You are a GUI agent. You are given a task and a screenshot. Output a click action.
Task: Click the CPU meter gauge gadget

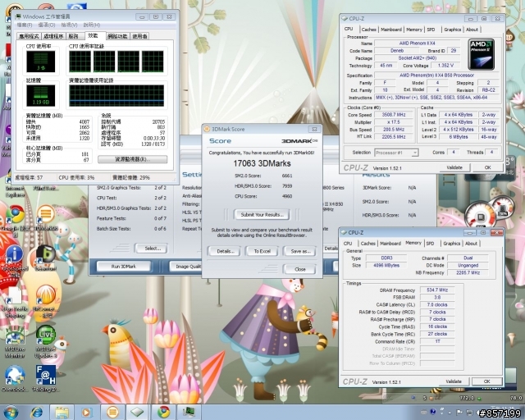tap(480, 217)
